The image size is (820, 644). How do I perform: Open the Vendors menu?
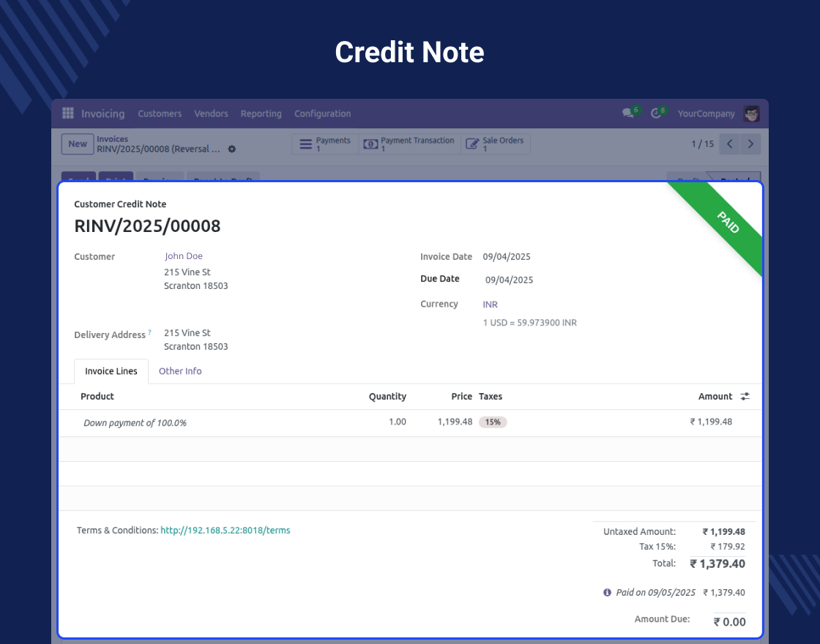(x=211, y=113)
